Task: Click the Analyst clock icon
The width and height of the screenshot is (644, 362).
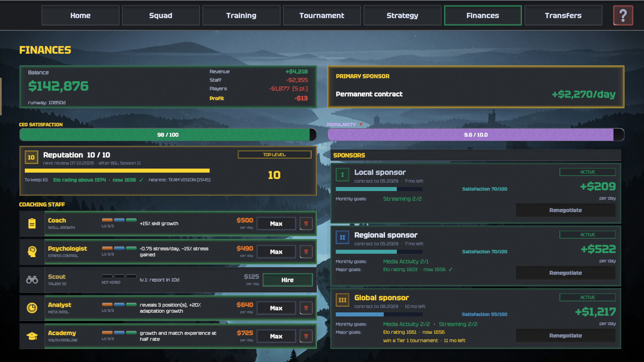Action: [x=32, y=308]
